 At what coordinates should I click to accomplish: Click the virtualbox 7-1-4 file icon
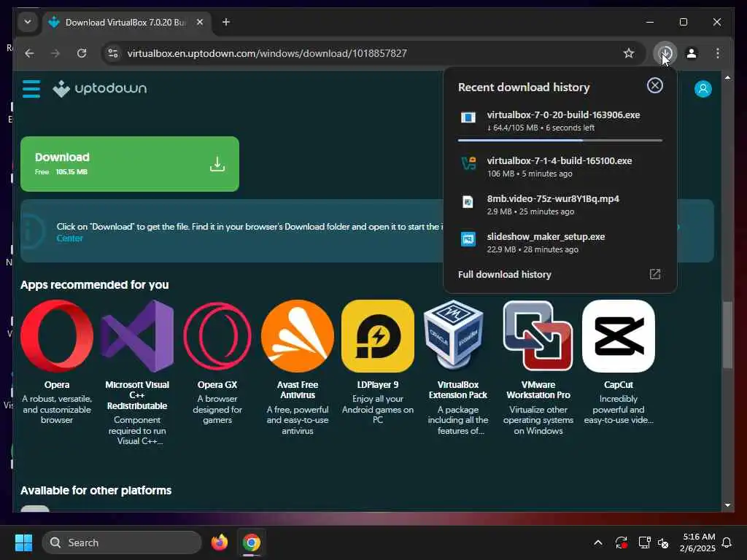click(468, 163)
